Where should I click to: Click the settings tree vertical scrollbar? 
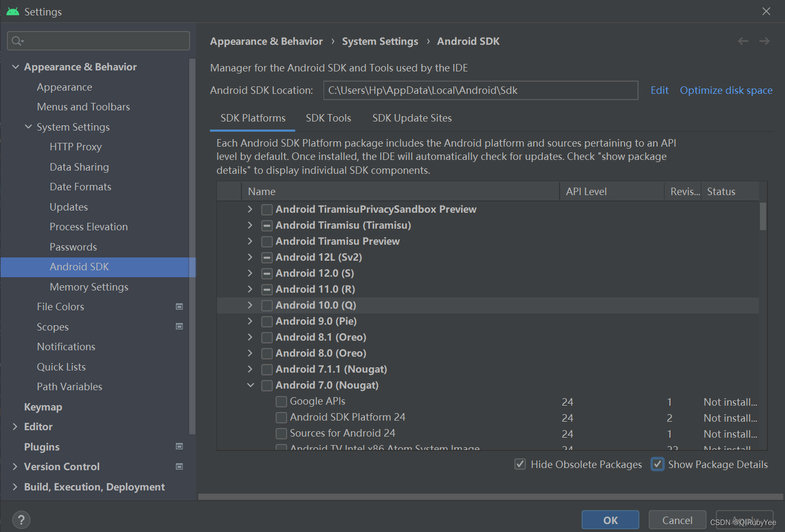tap(192, 246)
